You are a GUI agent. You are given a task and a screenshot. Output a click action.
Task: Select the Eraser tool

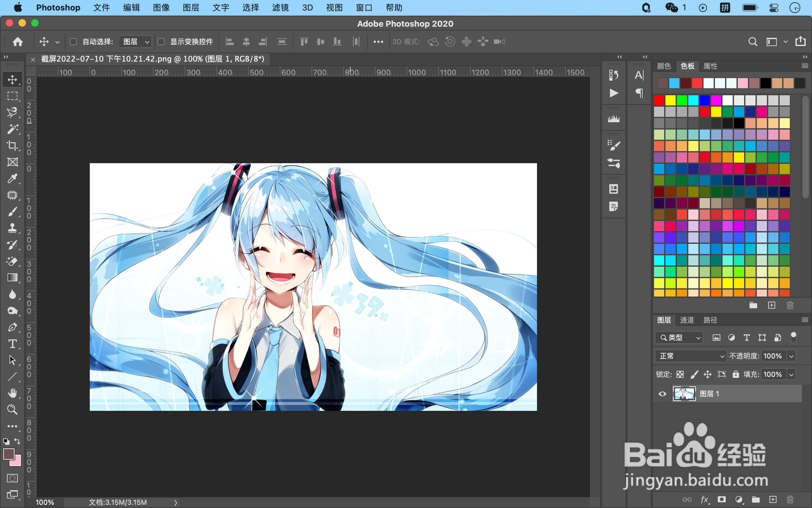click(12, 261)
